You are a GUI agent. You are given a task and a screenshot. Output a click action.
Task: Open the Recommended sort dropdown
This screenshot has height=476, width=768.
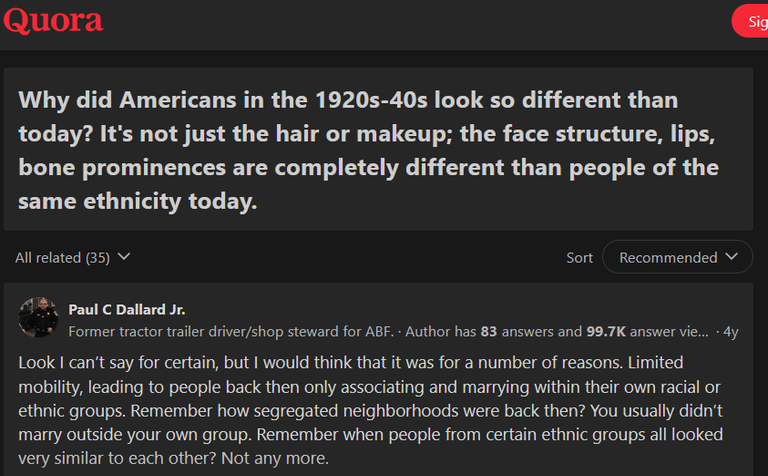(677, 257)
